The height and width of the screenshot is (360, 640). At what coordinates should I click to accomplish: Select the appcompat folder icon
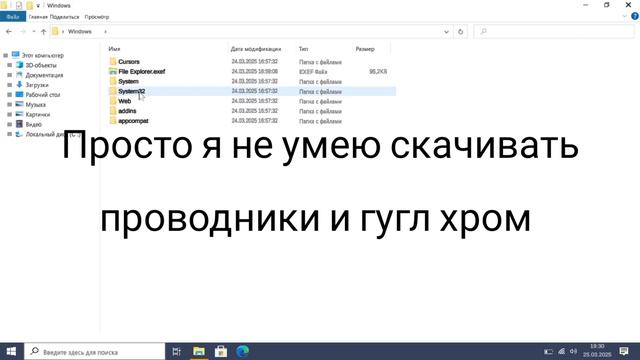pos(113,121)
